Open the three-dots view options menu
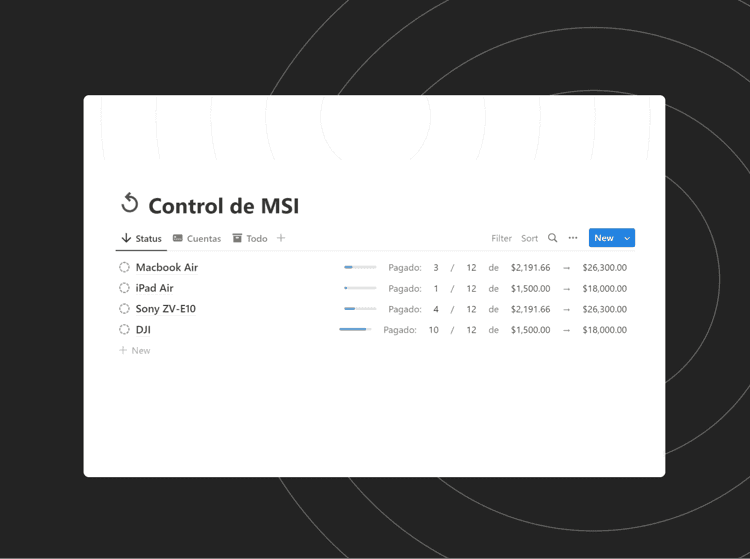This screenshot has height=559, width=750. coord(573,238)
